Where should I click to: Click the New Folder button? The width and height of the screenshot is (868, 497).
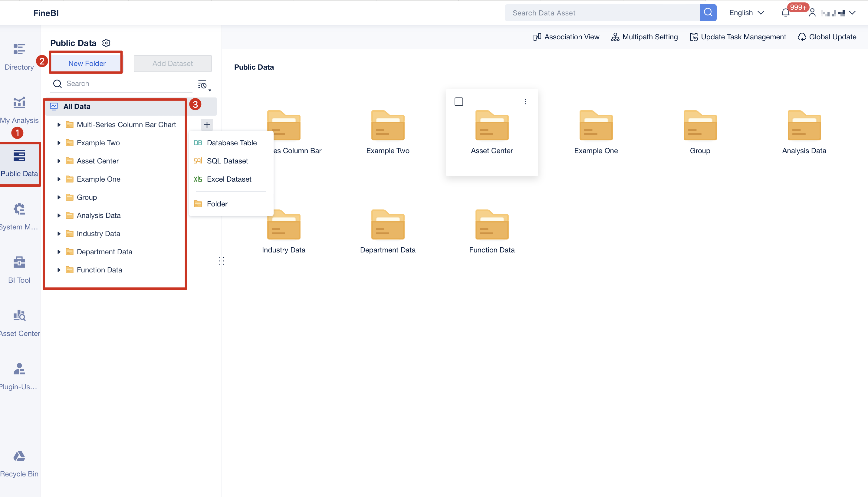86,63
